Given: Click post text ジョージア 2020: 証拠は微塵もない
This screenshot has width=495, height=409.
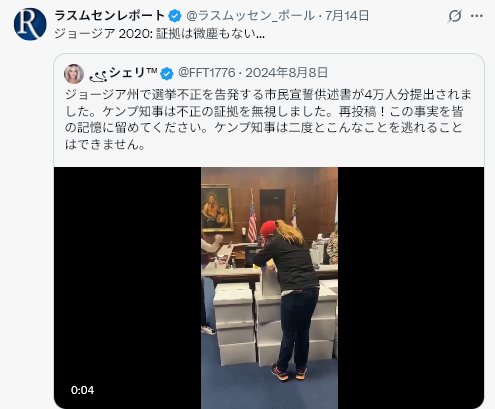Looking at the screenshot, I should [x=159, y=34].
